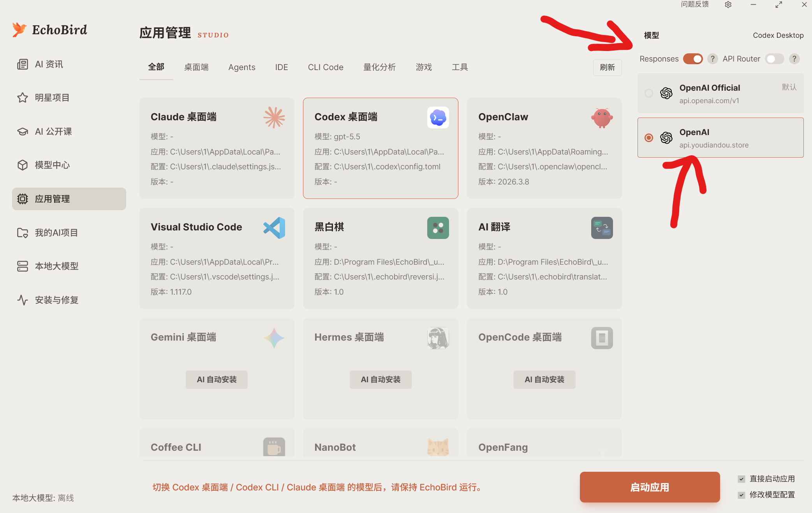This screenshot has height=513, width=812.
Task: Click AI 自动安装 for Gemini 桌面端
Action: pos(217,379)
